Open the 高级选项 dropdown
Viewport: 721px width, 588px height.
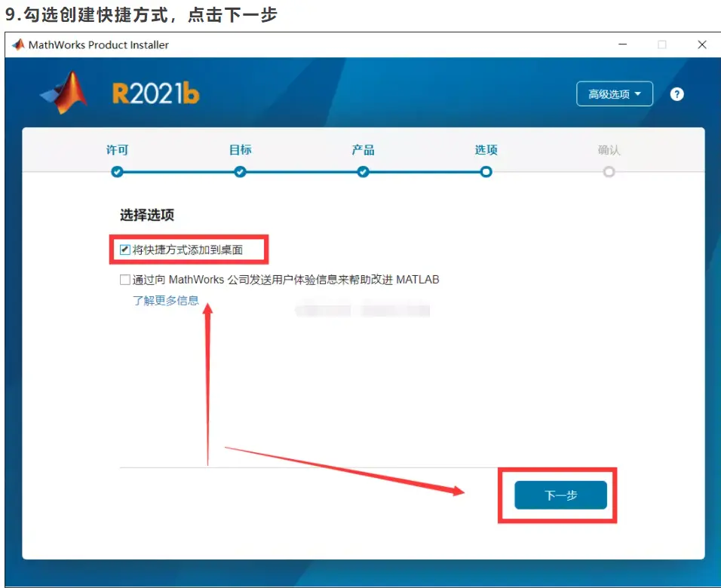[615, 93]
